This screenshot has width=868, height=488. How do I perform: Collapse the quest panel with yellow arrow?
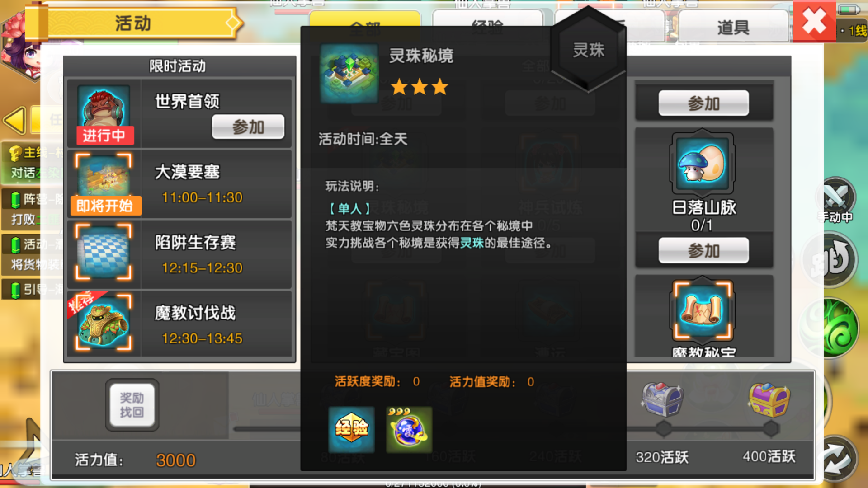[x=14, y=121]
